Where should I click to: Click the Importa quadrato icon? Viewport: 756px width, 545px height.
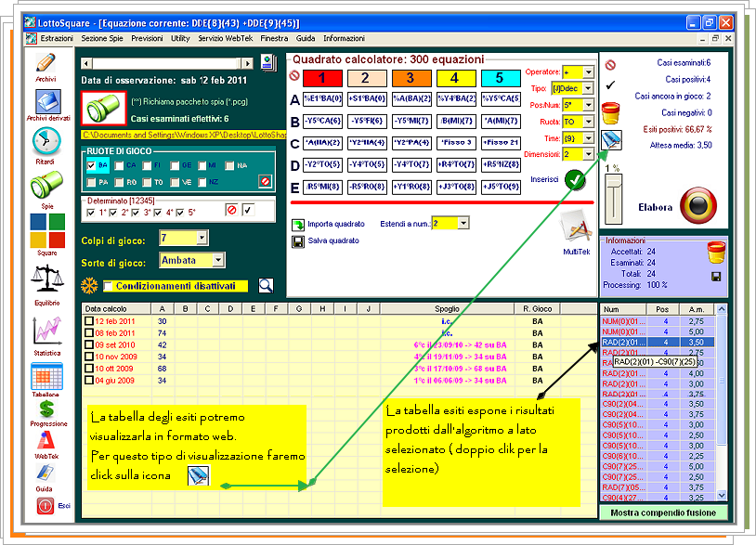click(298, 225)
